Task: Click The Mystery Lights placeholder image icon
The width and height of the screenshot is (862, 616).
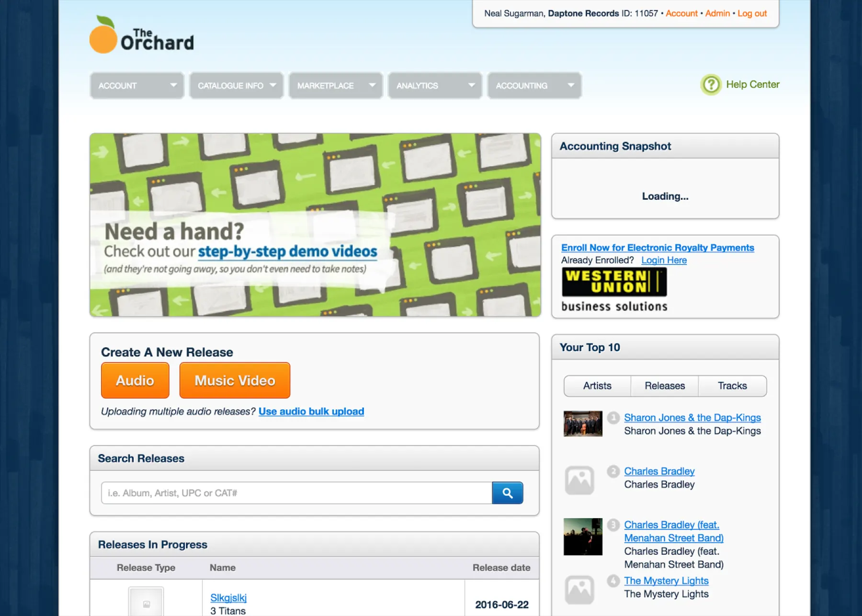Action: pyautogui.click(x=579, y=590)
